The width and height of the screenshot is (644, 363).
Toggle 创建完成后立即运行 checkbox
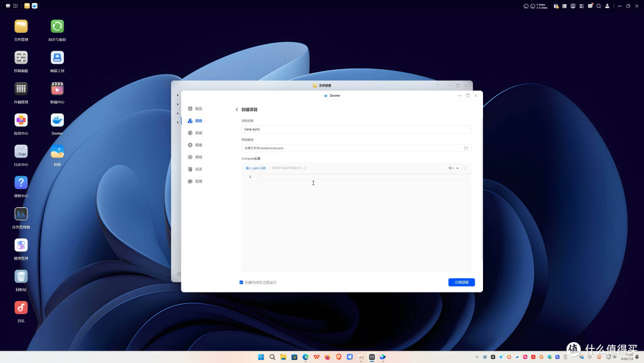point(241,282)
